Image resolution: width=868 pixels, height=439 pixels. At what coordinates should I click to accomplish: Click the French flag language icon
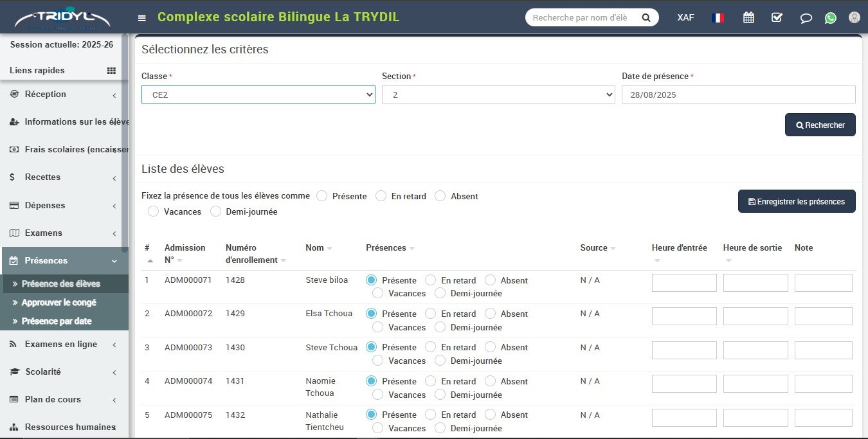pyautogui.click(x=718, y=17)
